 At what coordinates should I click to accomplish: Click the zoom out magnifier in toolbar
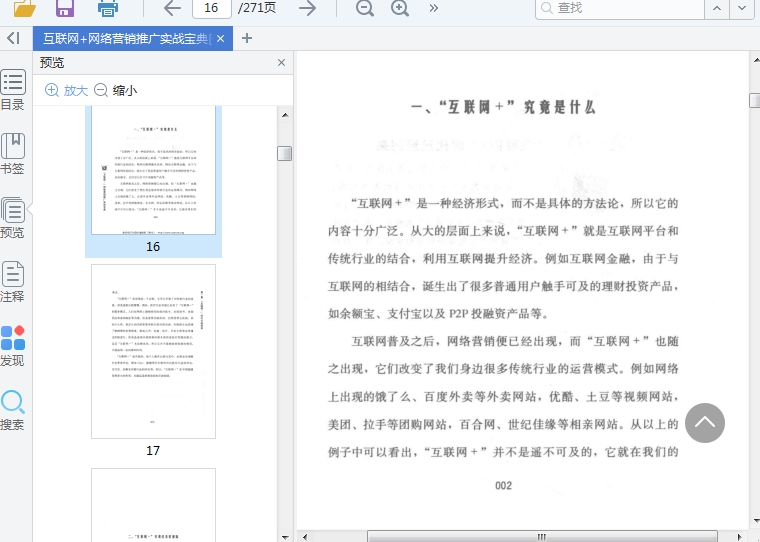tap(365, 9)
